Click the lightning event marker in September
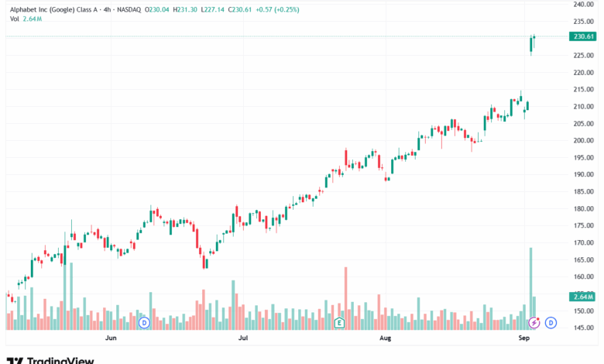The height and width of the screenshot is (364, 604). tap(534, 322)
